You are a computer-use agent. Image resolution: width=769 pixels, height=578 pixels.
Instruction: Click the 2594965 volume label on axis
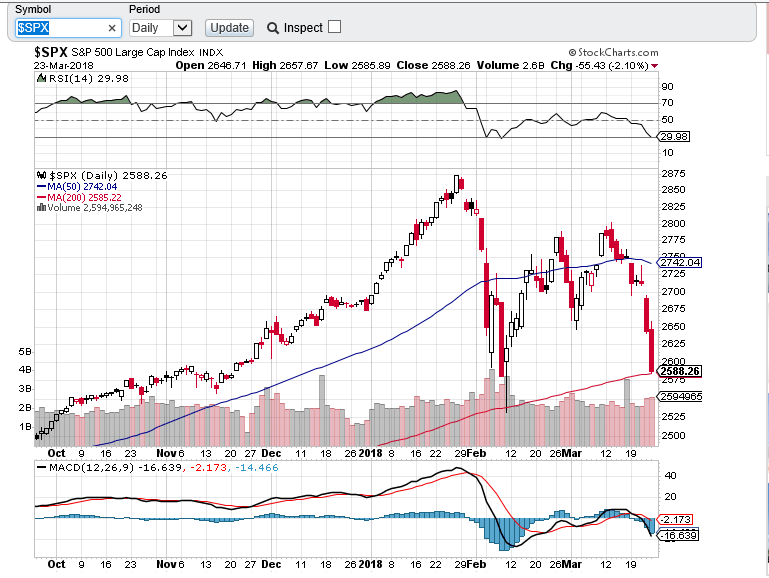(x=680, y=397)
